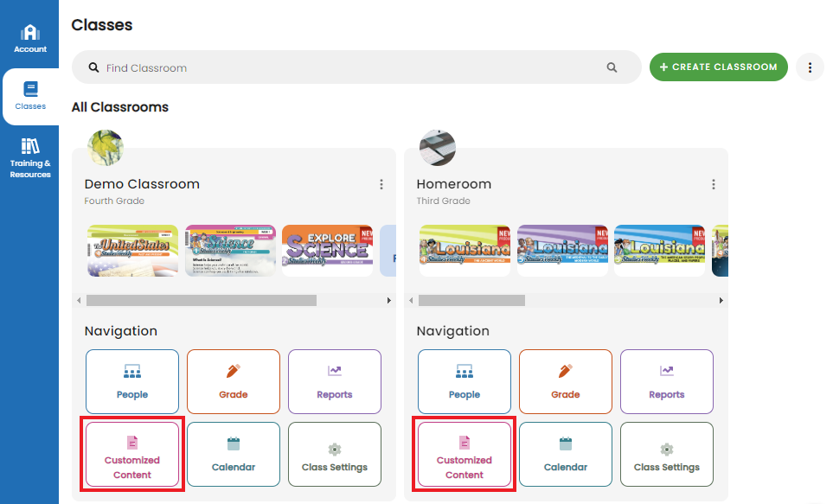Viewport: 833px width, 504px height.
Task: Click inside the Find Classroom search field
Action: click(260, 67)
